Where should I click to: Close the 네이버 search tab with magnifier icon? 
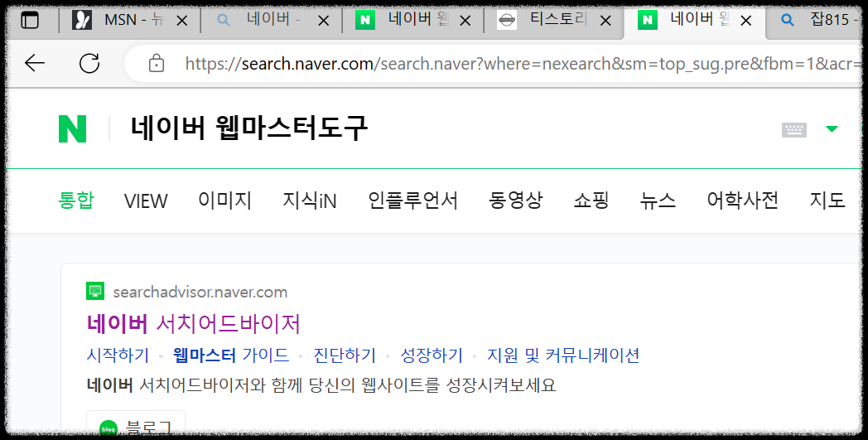pos(323,21)
